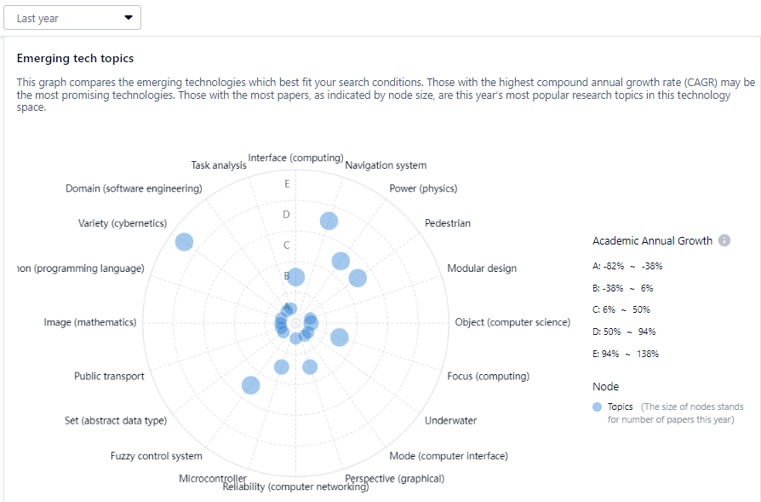Toggle the Topics legend node marker

597,407
